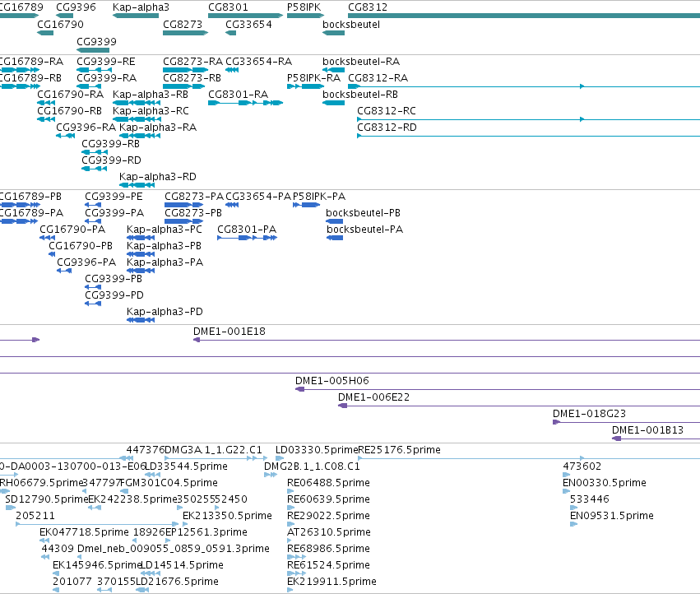Click BAC clone DME1-006E22

373,397
